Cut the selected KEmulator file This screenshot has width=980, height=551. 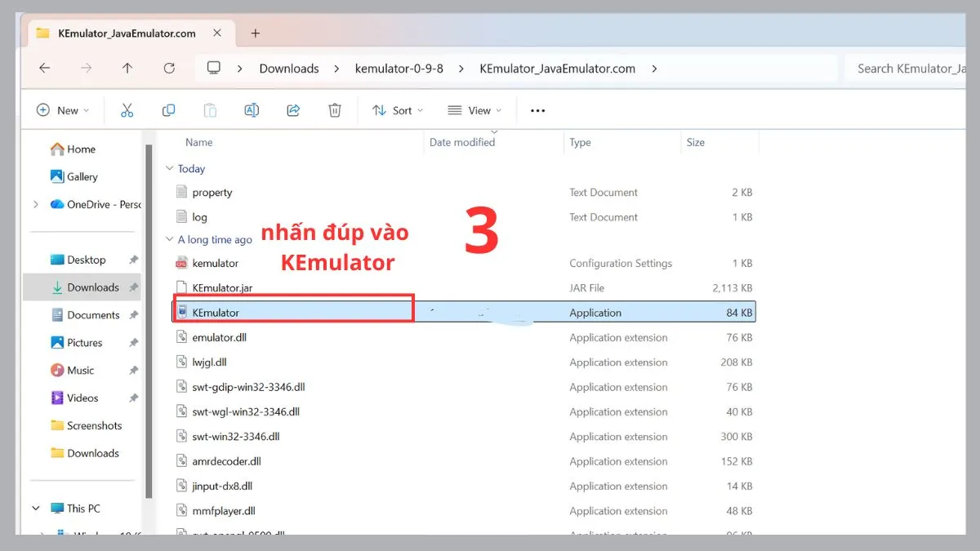[x=127, y=109]
